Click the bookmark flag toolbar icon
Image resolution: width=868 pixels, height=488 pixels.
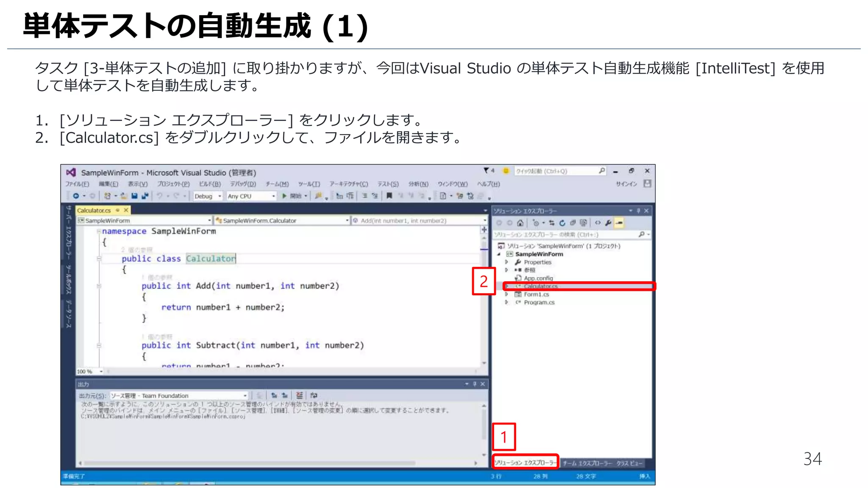(389, 196)
